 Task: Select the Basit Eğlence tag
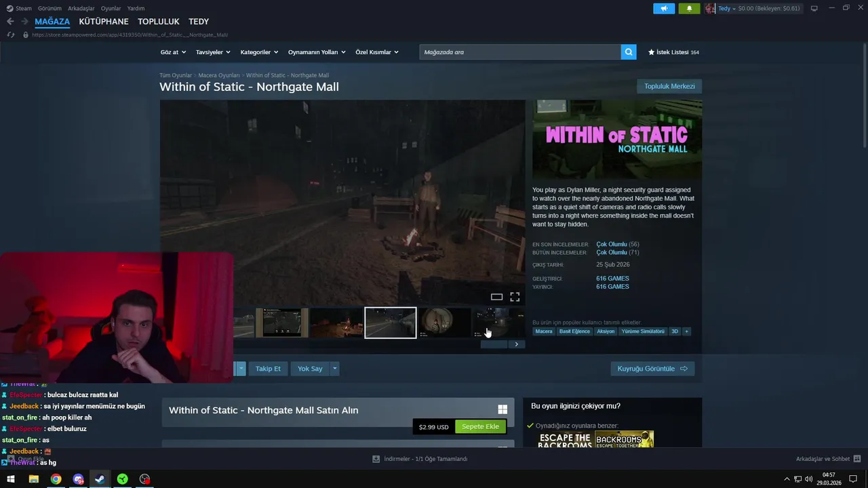[x=574, y=331]
